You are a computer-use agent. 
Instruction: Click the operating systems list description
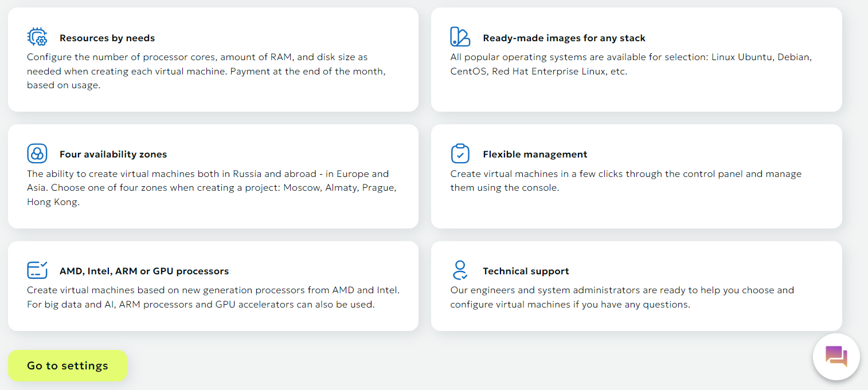tap(631, 64)
